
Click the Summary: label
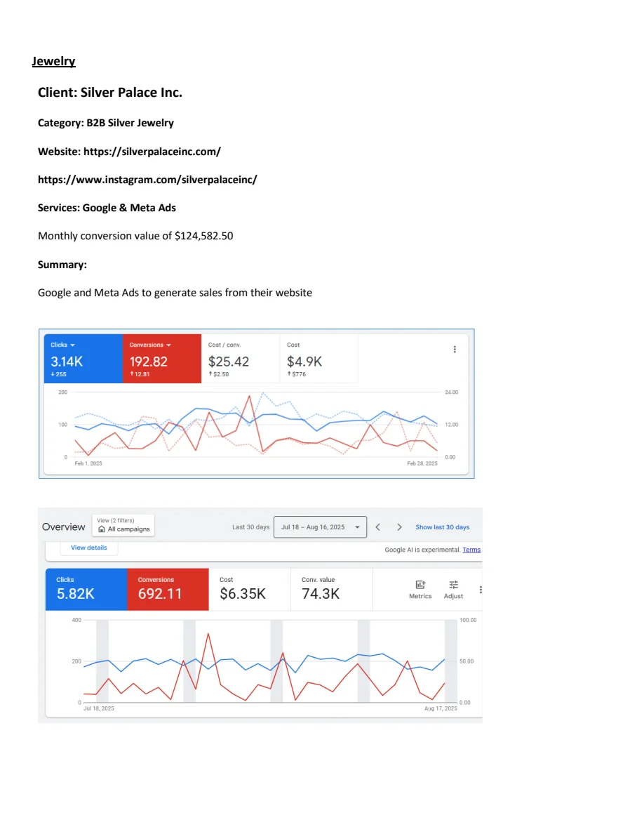tap(62, 265)
